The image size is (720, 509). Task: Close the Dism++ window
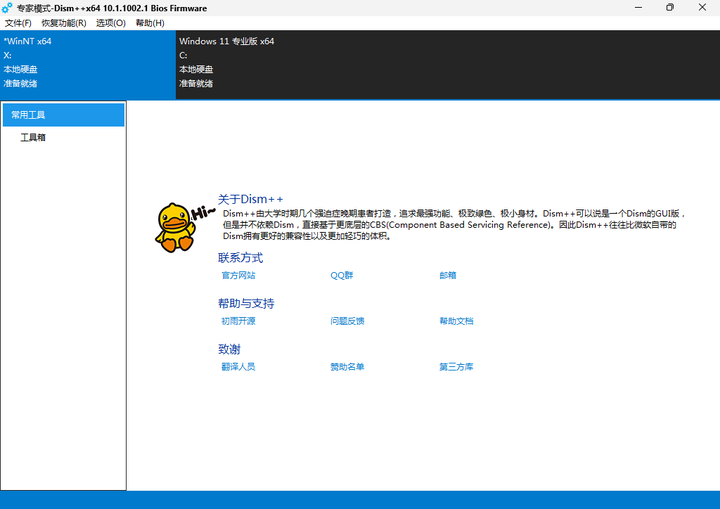[x=702, y=8]
